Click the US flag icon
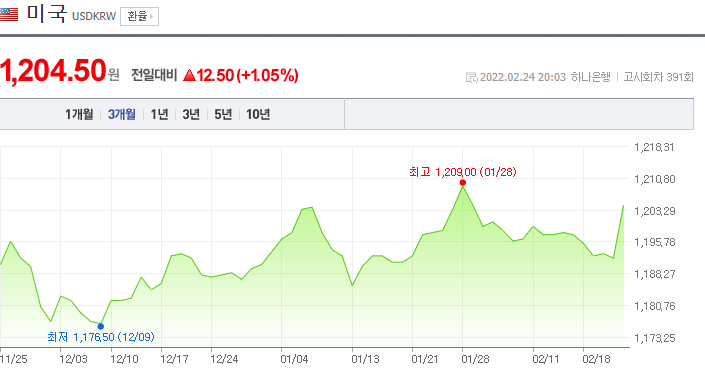Screen dimensions: 705x374 9,15
